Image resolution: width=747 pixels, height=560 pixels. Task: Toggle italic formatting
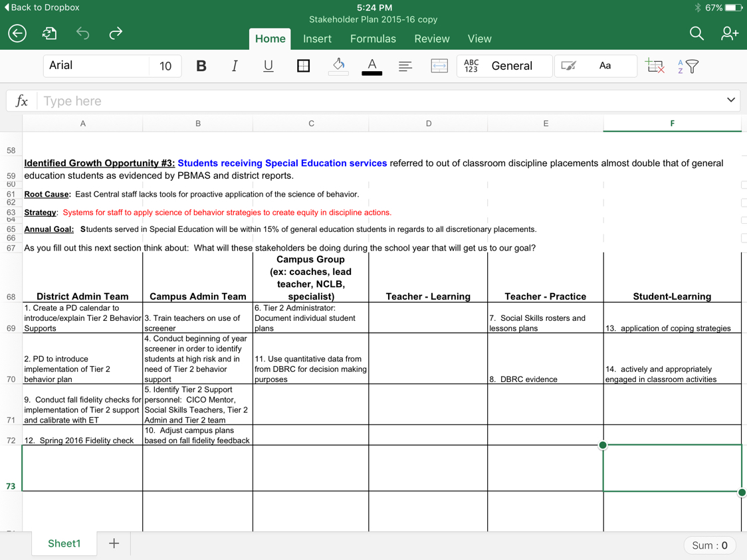coord(235,66)
